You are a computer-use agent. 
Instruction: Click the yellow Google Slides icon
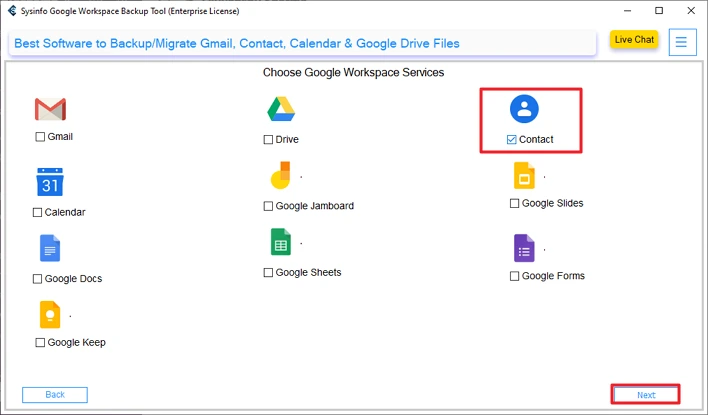coord(524,175)
